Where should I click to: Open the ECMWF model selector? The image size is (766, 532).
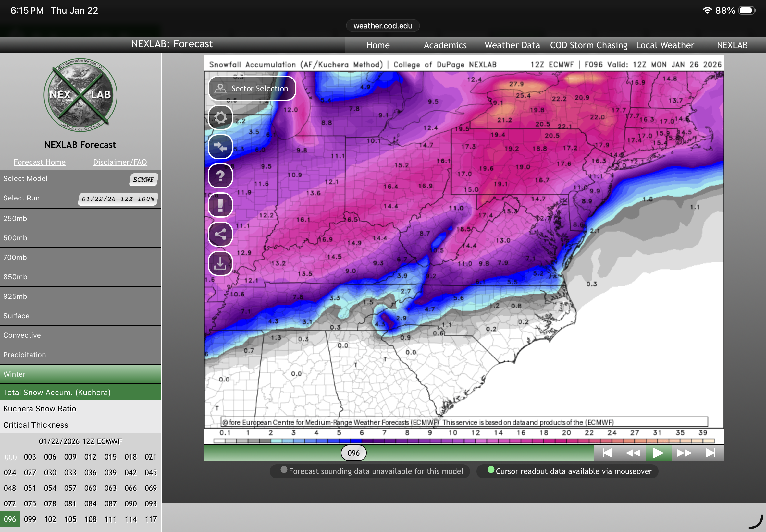(143, 179)
